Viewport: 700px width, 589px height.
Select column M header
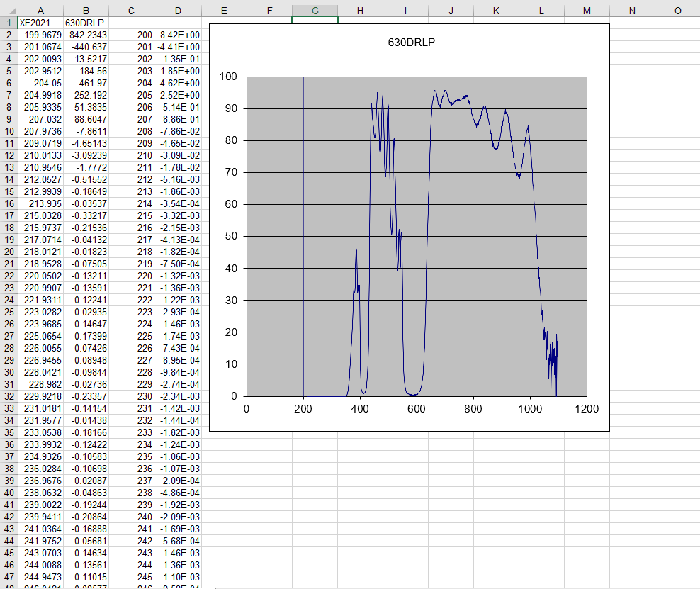pyautogui.click(x=587, y=11)
